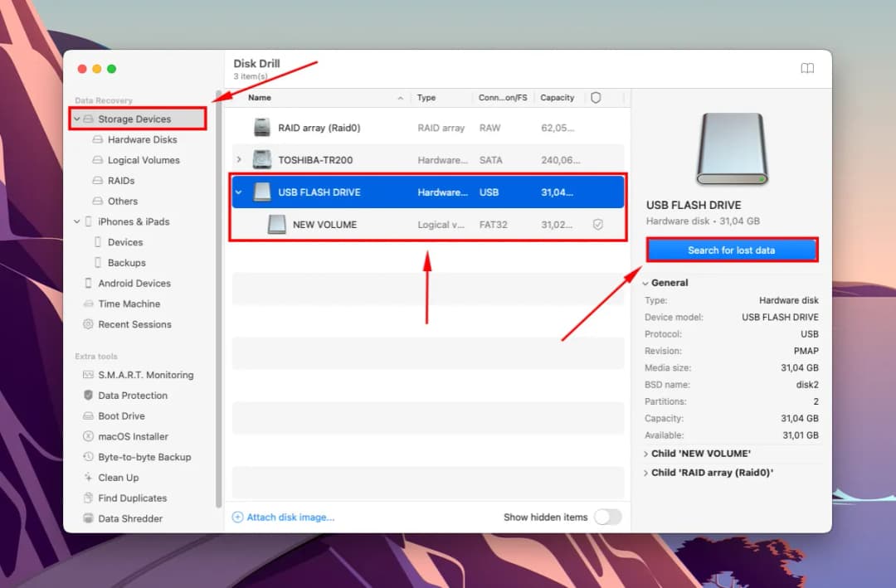Click the verification checkmark on NEW VOLUME row
The image size is (896, 588).
point(598,224)
